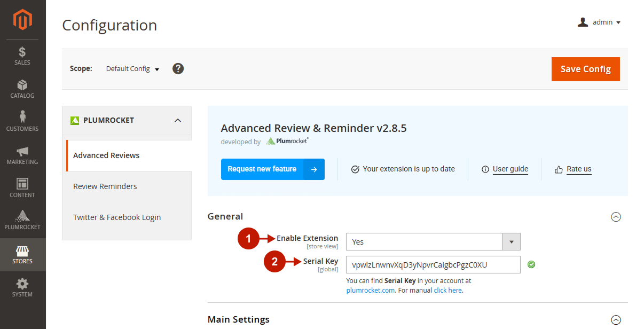Open the Plumrocket sidebar menu
This screenshot has height=329, width=644.
pos(22,221)
